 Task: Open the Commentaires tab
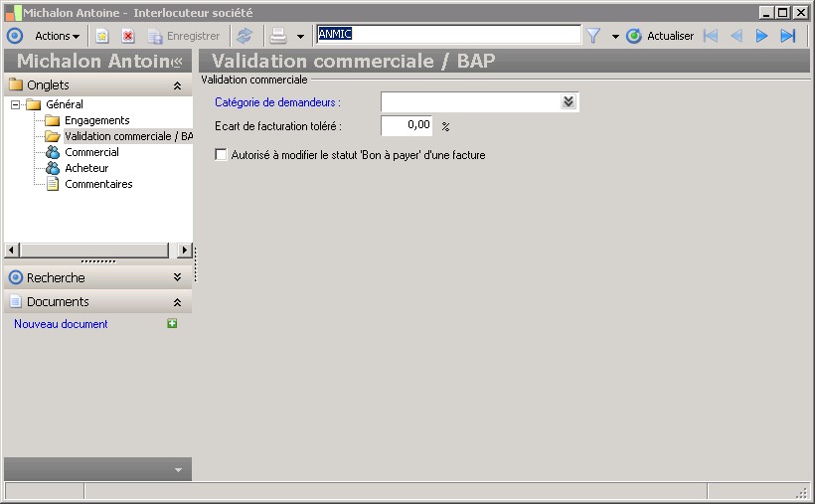(98, 184)
